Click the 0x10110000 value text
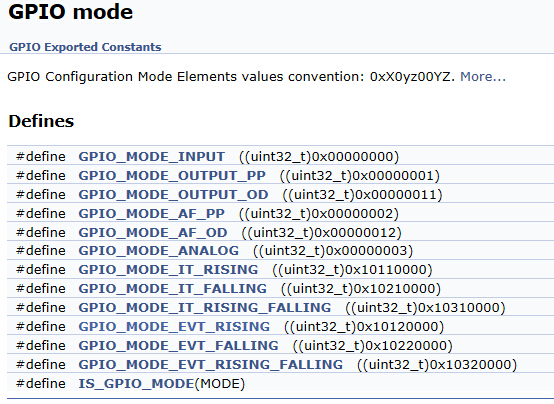This screenshot has width=554, height=404. click(386, 270)
